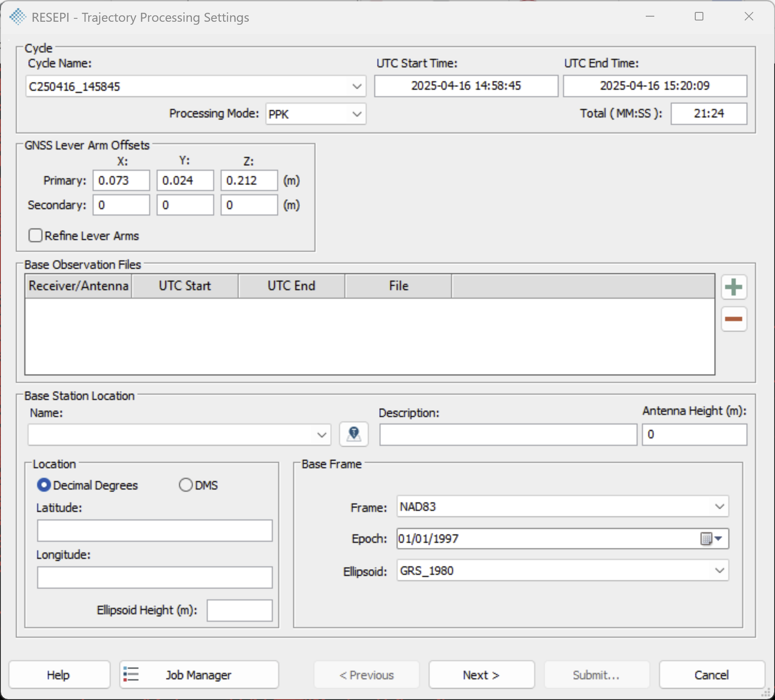Open the Processing Mode PPK dropdown
775x700 pixels.
pyautogui.click(x=357, y=114)
